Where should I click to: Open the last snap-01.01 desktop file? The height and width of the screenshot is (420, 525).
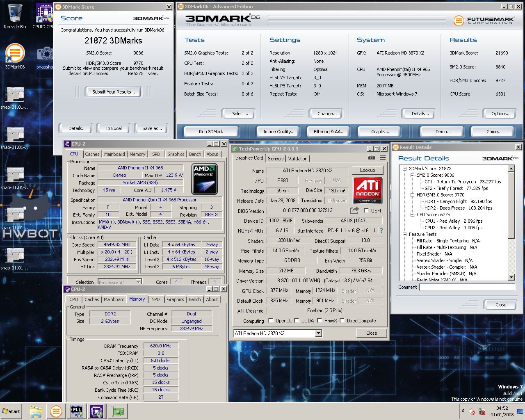(x=15, y=259)
